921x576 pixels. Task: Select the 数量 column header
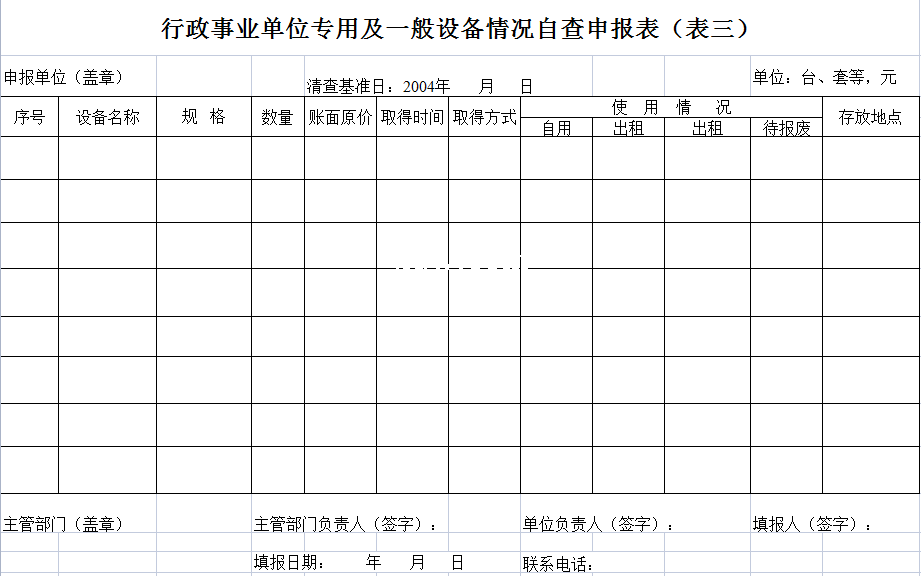[x=277, y=117]
